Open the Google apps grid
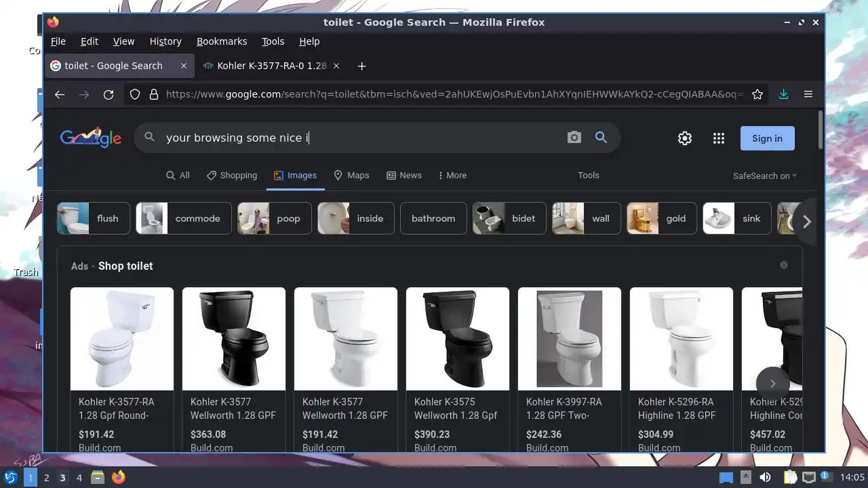868x488 pixels. (x=719, y=138)
